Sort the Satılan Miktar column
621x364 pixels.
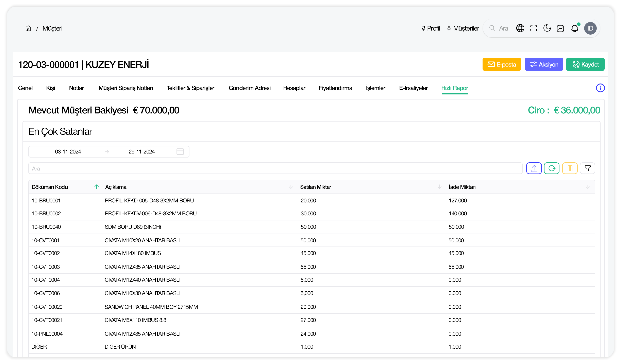point(439,187)
